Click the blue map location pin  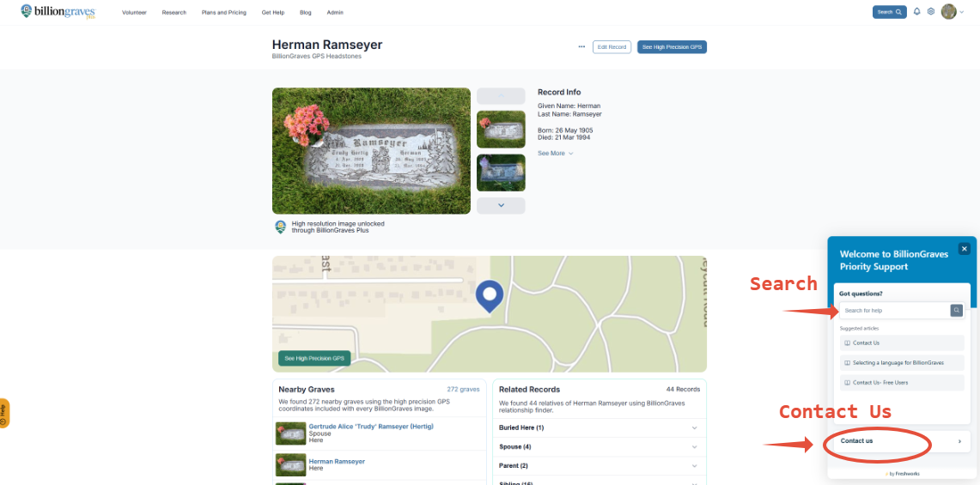point(490,296)
